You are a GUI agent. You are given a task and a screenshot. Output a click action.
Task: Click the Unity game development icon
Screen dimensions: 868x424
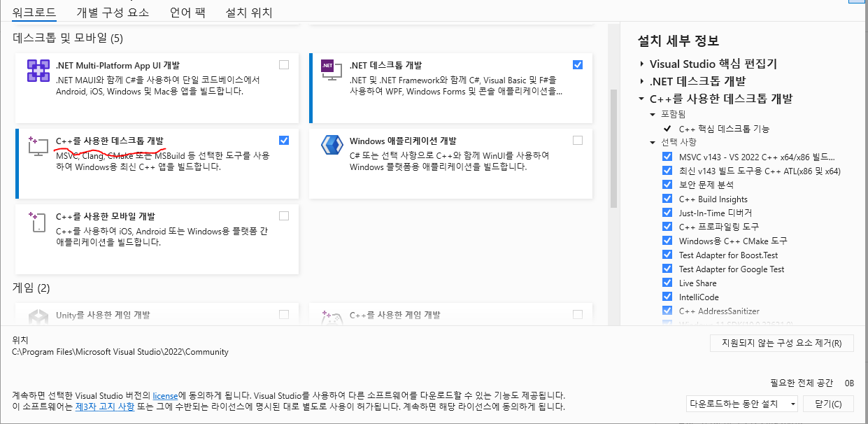pos(38,316)
